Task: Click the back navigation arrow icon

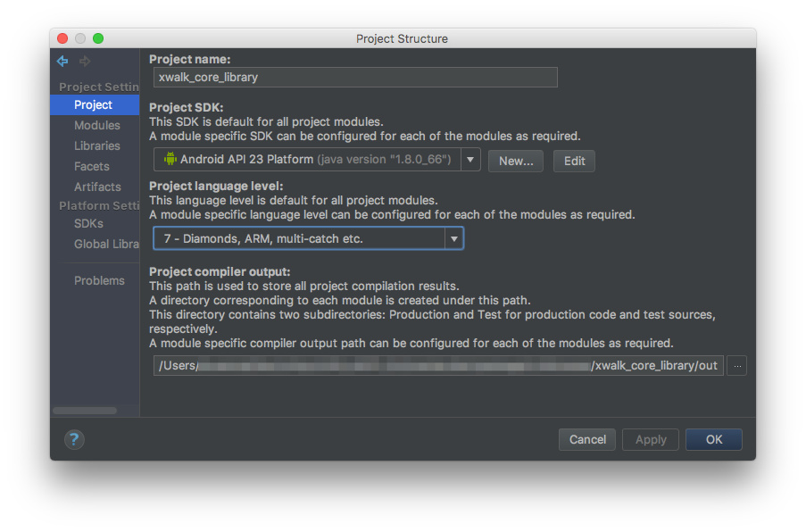Action: [62, 62]
